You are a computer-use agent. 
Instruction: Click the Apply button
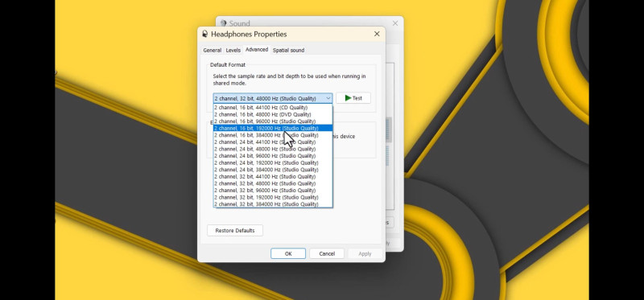[x=365, y=253]
